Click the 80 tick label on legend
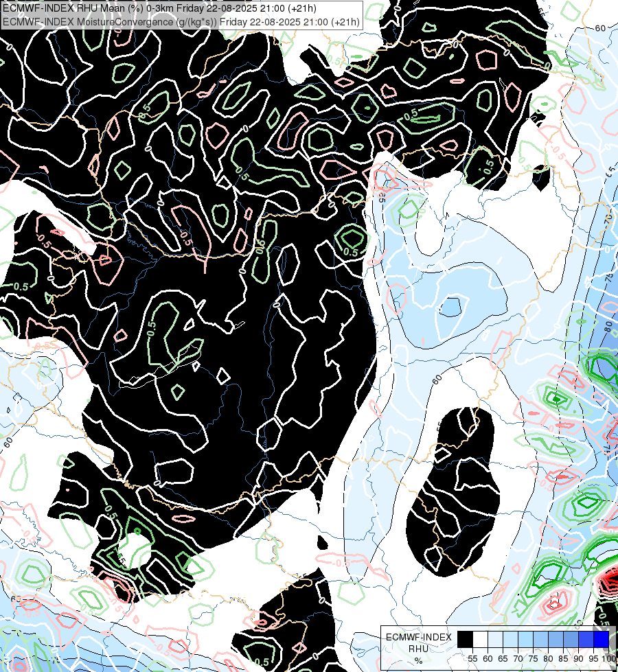The height and width of the screenshot is (672, 618). 548,659
